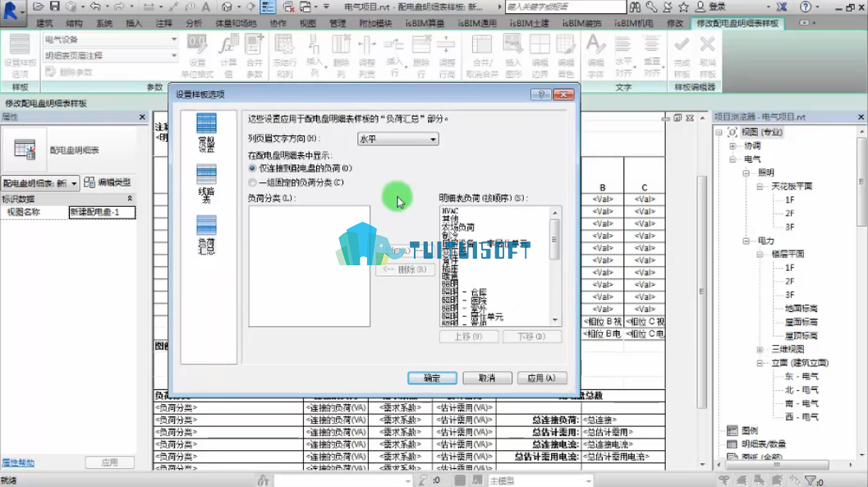Click the 视图名称 field with 新建配电盘-1
The image size is (868, 487).
(x=102, y=212)
